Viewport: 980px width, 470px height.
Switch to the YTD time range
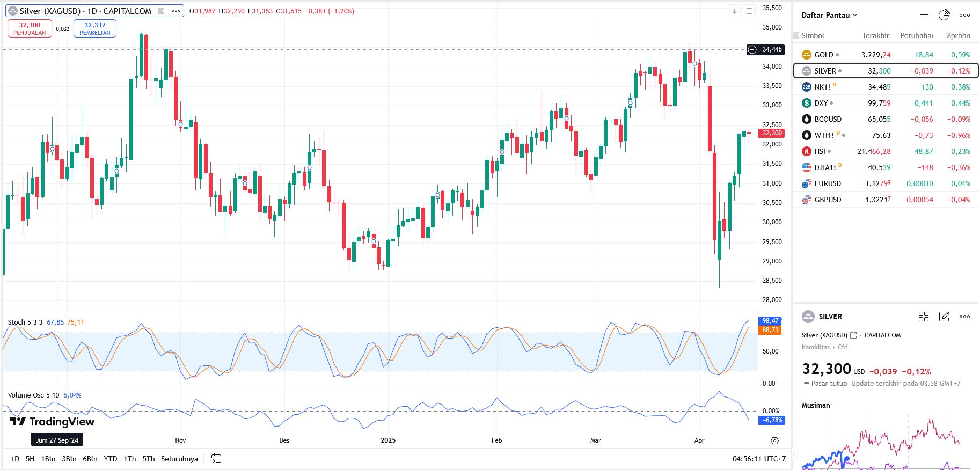point(110,459)
